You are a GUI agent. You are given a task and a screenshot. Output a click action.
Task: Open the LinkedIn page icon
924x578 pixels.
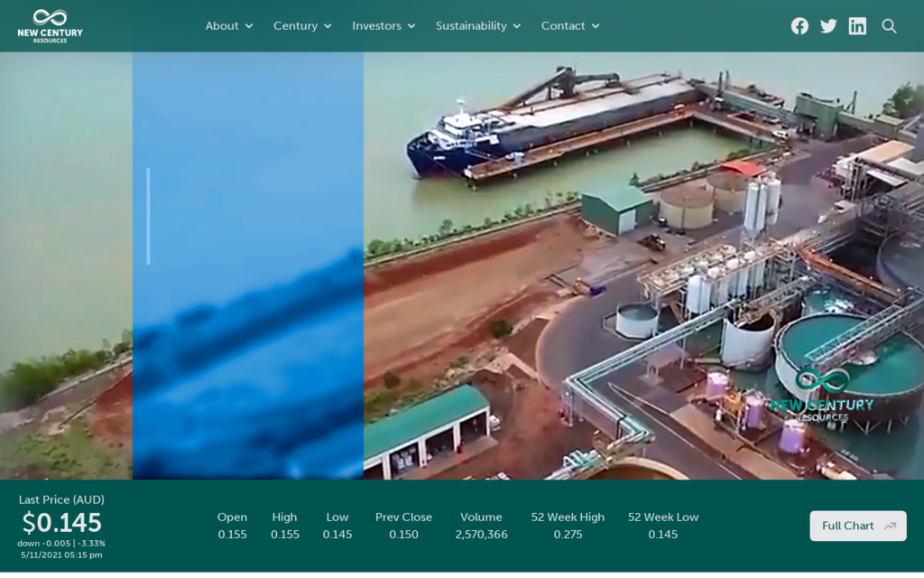click(857, 26)
